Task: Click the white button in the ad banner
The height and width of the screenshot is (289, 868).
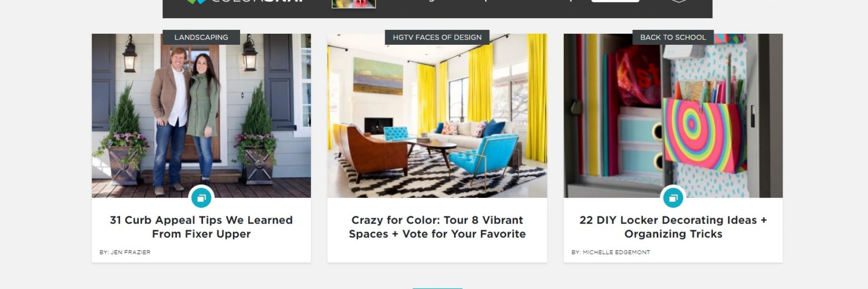Action: tap(615, 1)
